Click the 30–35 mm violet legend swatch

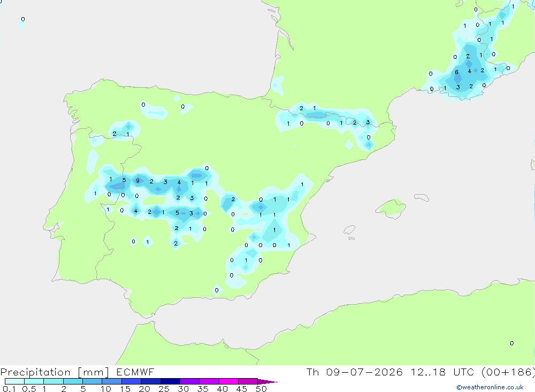pos(190,381)
